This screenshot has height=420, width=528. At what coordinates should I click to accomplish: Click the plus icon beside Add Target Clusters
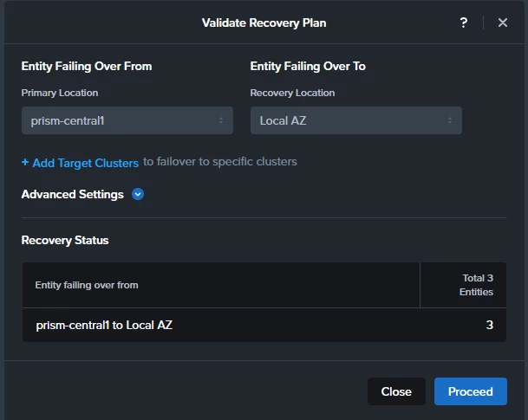[x=25, y=163]
